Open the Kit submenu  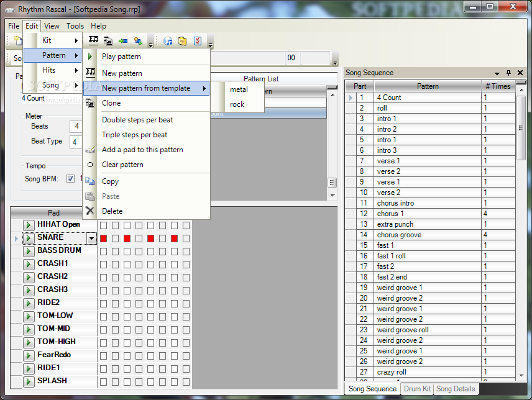pyautogui.click(x=53, y=40)
